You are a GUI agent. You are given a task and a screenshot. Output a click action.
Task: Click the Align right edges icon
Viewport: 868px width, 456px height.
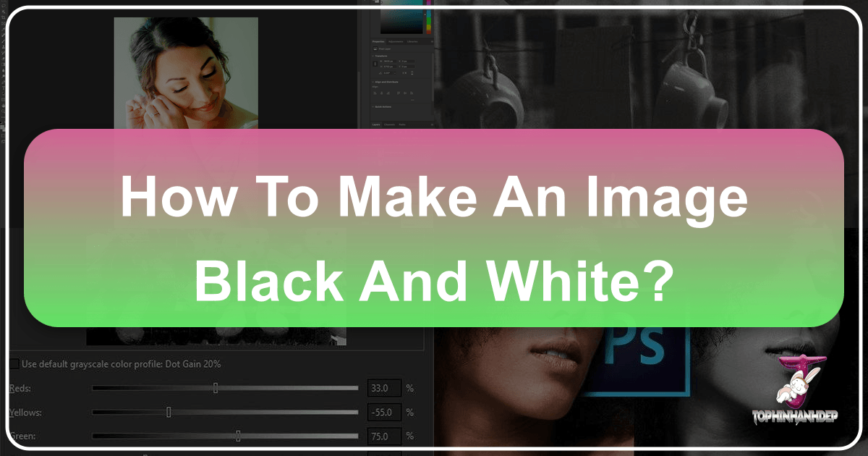[x=388, y=93]
